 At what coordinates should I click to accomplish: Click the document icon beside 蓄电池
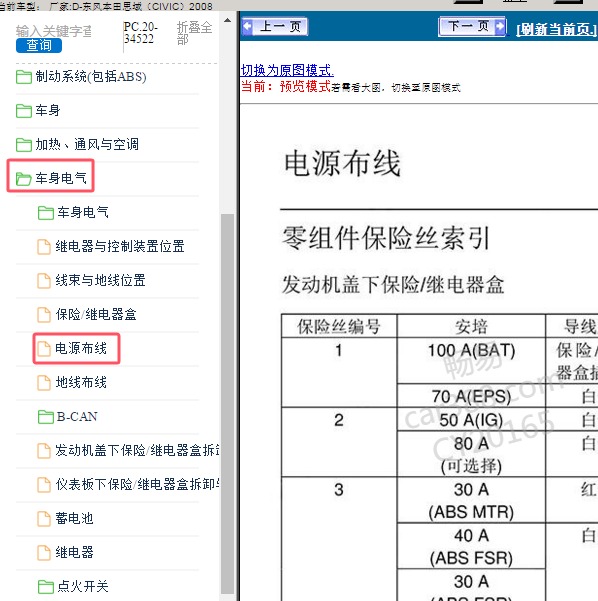point(44,519)
